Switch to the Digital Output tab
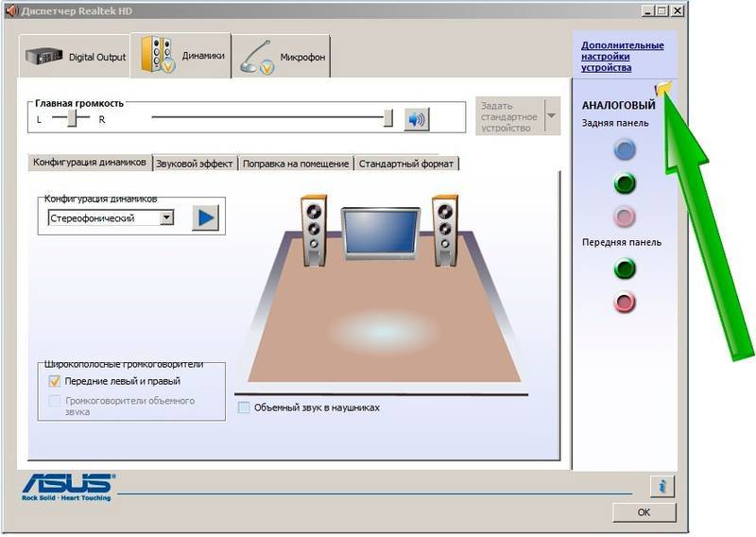Screen dimensions: 756x537 [76, 57]
